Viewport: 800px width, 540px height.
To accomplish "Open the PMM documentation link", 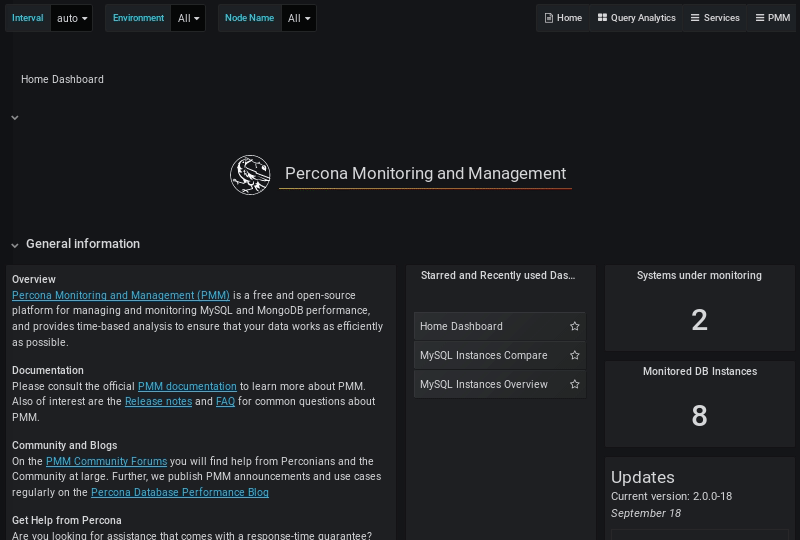I will 187,387.
